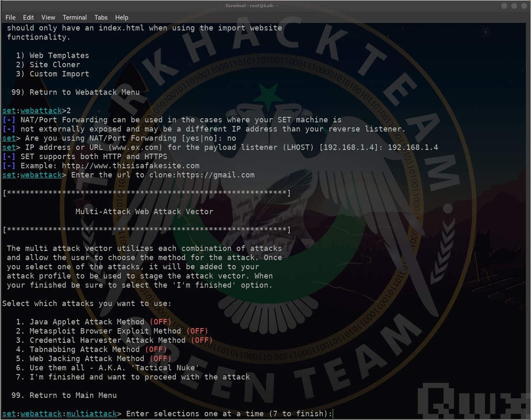Click the 'Tactical Nuke' option line
531x420 pixels.
pos(108,368)
